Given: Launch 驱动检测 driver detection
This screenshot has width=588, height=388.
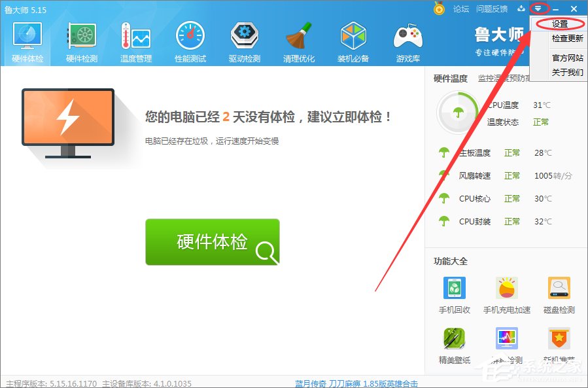Looking at the screenshot, I should [244, 39].
